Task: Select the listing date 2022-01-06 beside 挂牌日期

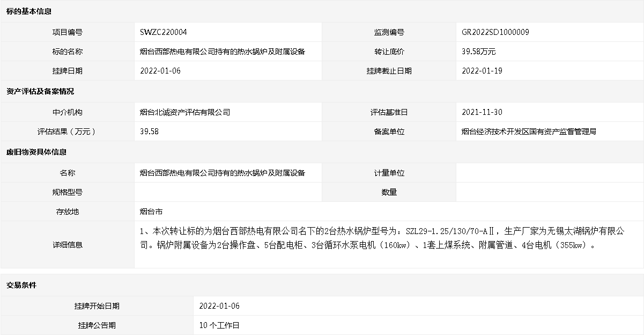Action: 160,71
